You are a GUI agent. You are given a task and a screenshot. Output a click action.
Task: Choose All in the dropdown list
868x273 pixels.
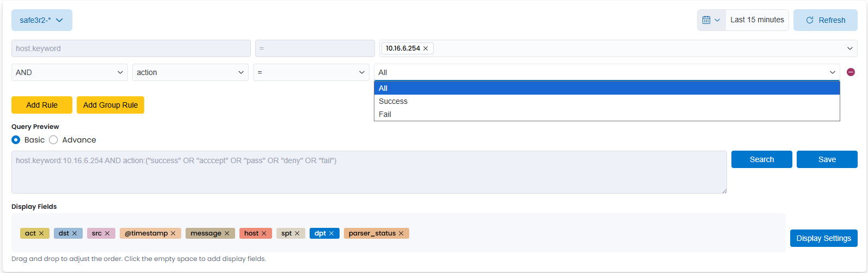(x=607, y=88)
